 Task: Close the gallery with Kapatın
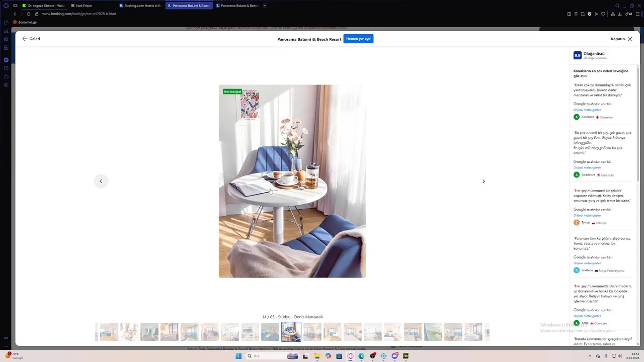(x=621, y=39)
